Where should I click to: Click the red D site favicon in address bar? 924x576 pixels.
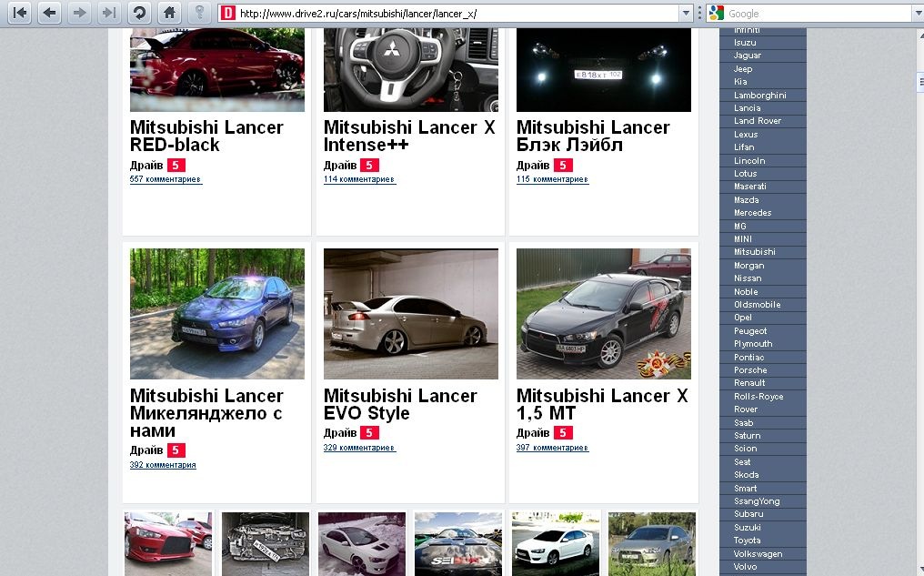(227, 13)
